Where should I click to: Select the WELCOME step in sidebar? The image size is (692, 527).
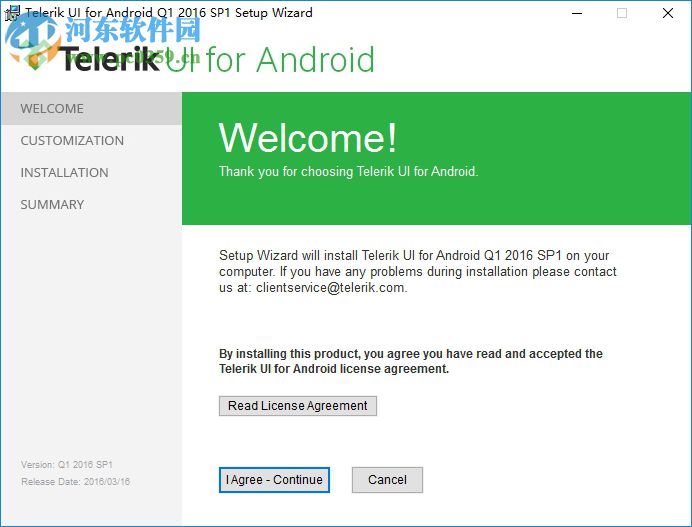[x=91, y=109]
